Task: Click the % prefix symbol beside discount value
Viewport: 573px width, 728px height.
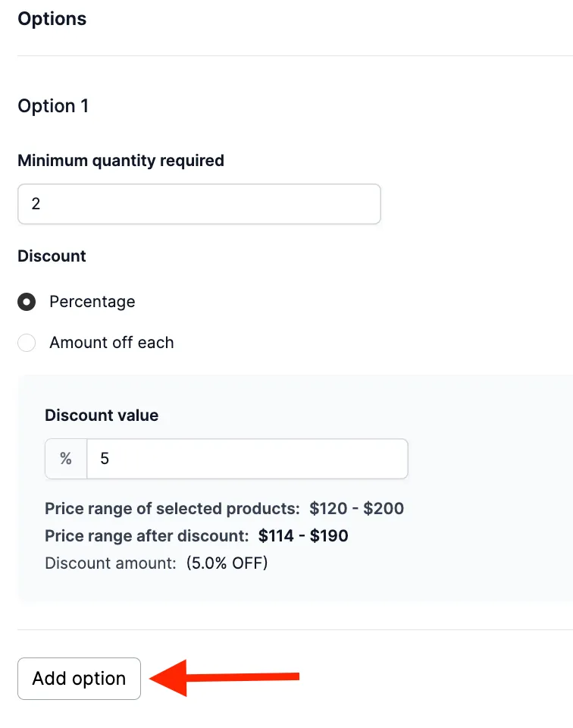Action: click(66, 459)
